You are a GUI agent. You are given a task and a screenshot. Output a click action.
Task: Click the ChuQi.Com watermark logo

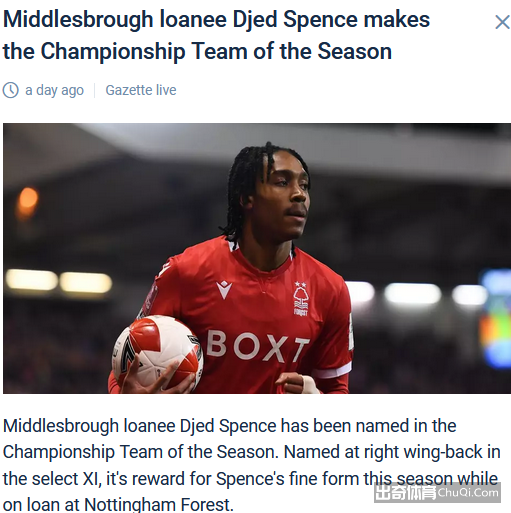tap(437, 492)
